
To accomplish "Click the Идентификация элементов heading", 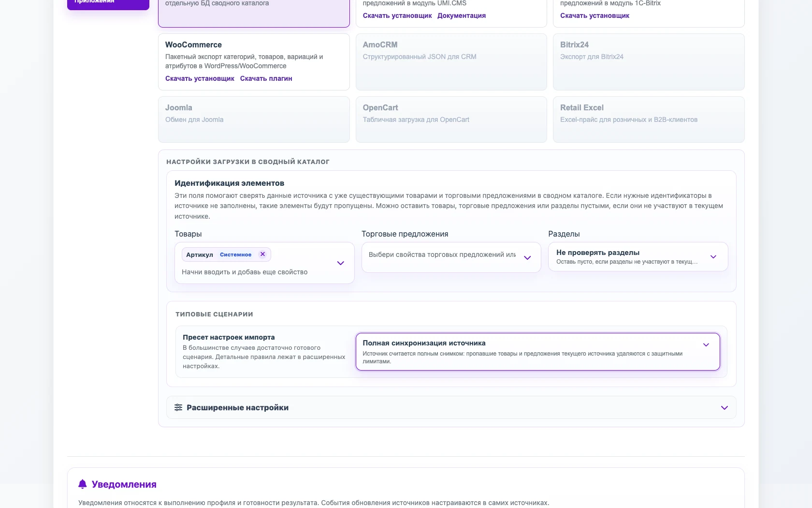I will click(229, 183).
